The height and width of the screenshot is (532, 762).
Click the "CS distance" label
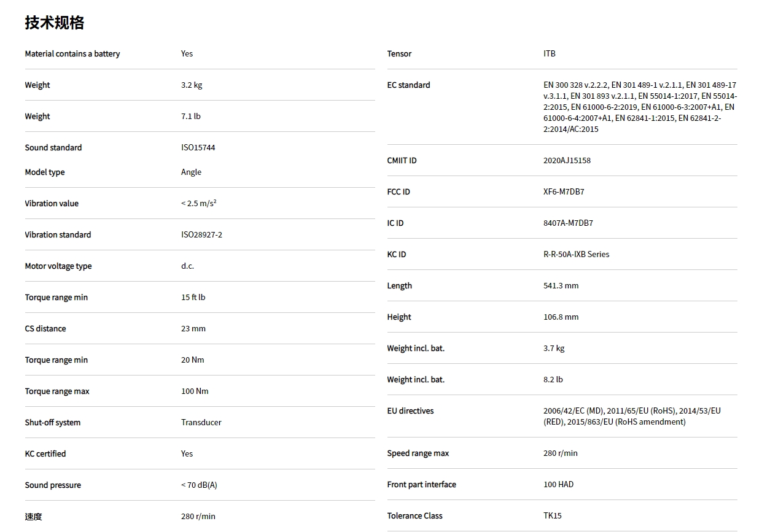(x=45, y=329)
